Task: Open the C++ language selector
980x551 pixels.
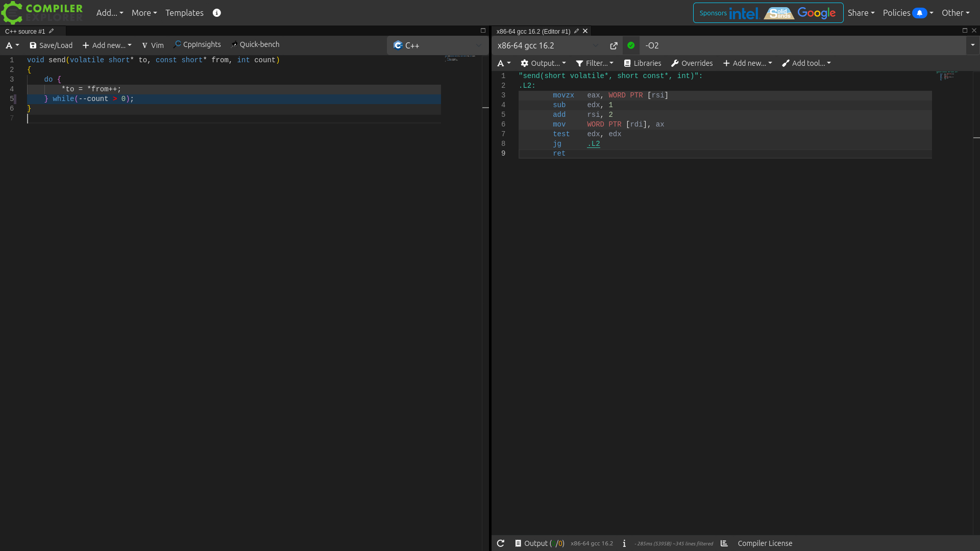Action: coord(437,45)
